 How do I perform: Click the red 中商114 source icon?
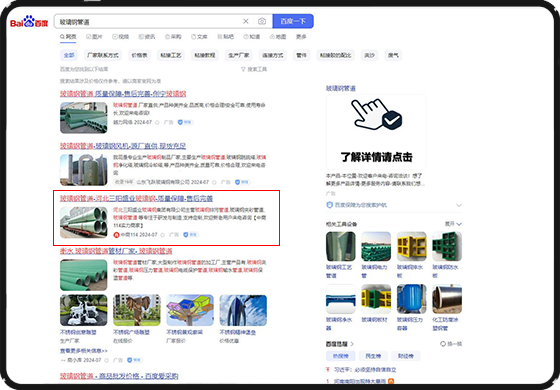pyautogui.click(x=116, y=235)
